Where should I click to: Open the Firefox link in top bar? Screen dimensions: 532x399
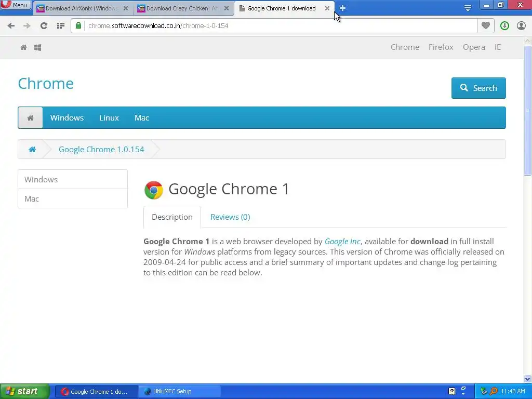point(441,47)
